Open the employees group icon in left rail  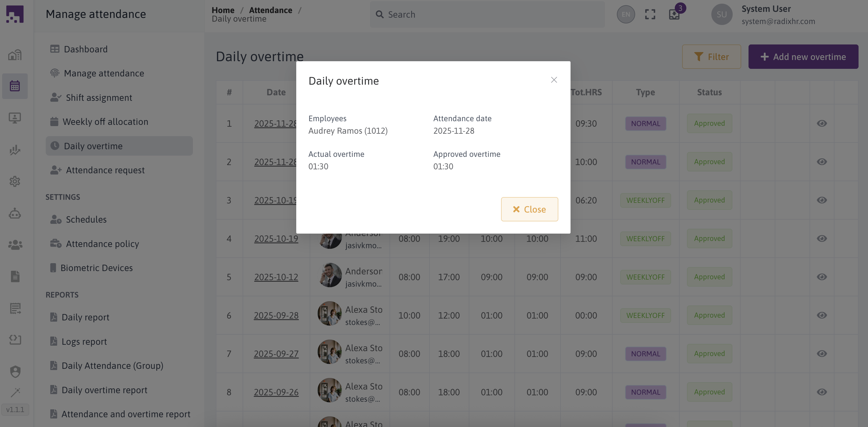tap(15, 245)
